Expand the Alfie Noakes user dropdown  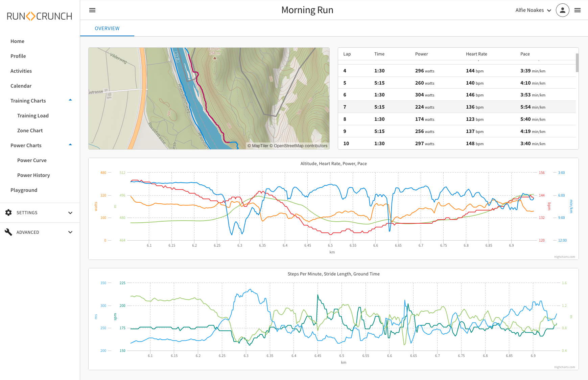coord(533,10)
